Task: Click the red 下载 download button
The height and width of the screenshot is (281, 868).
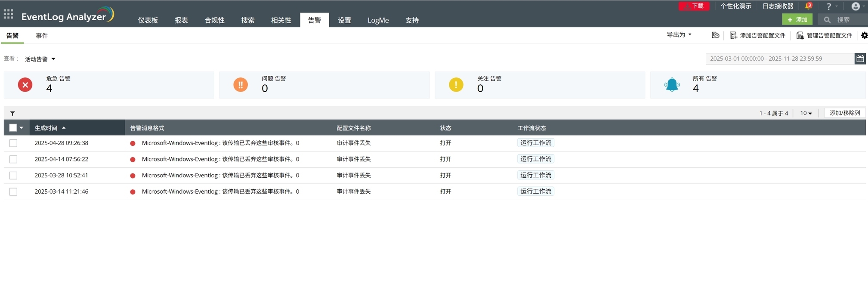Action: click(x=694, y=6)
